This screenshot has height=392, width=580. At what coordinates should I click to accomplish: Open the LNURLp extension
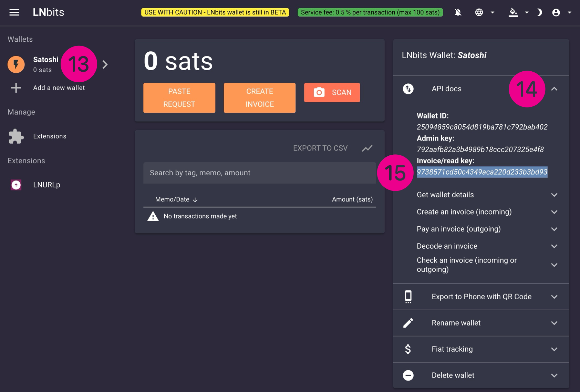46,185
